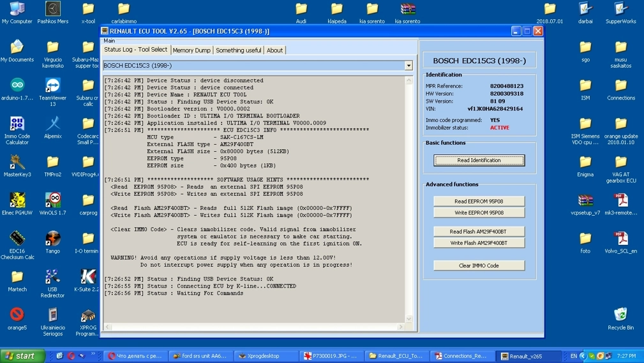Switch to Xprogdesktop taskbar item

point(266,356)
